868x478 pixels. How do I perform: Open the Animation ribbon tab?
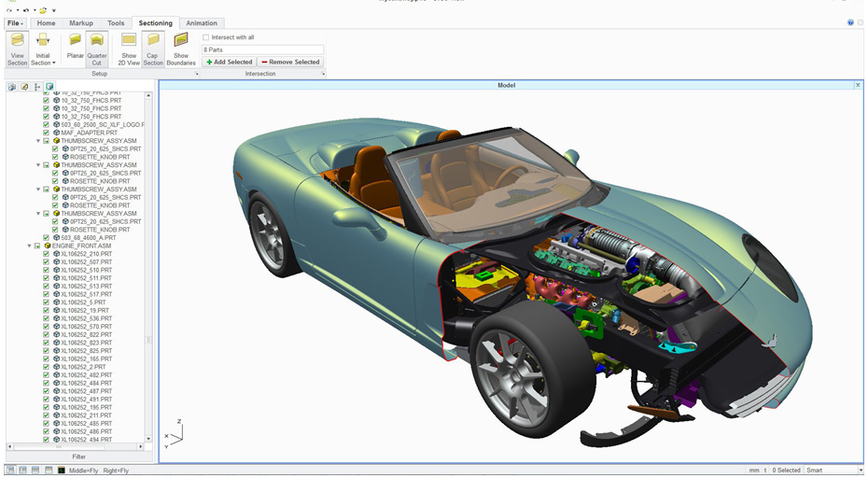point(201,23)
